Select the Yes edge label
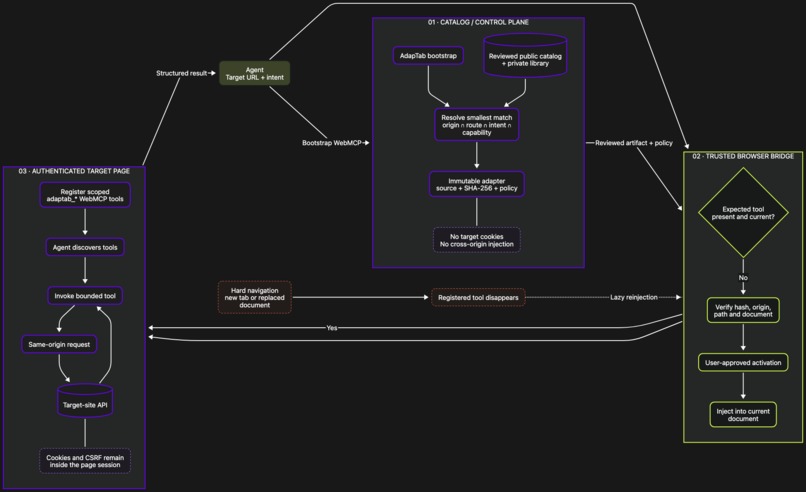The image size is (806, 492). click(332, 327)
